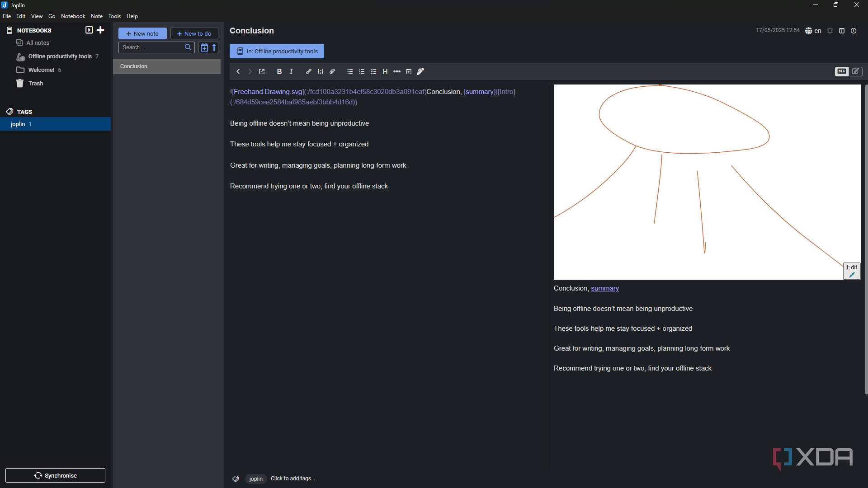Viewport: 868px width, 488px height.
Task: Insert a code block with the braces icon
Action: tap(321, 71)
